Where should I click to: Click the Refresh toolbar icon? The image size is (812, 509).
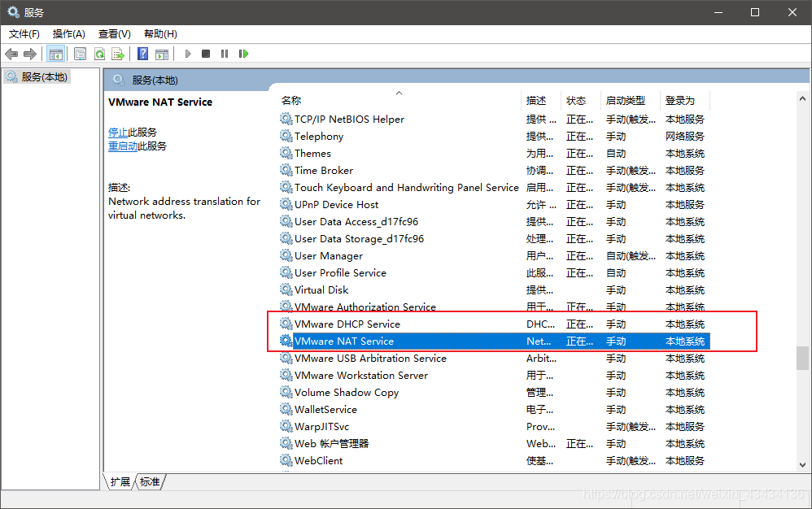tap(99, 54)
